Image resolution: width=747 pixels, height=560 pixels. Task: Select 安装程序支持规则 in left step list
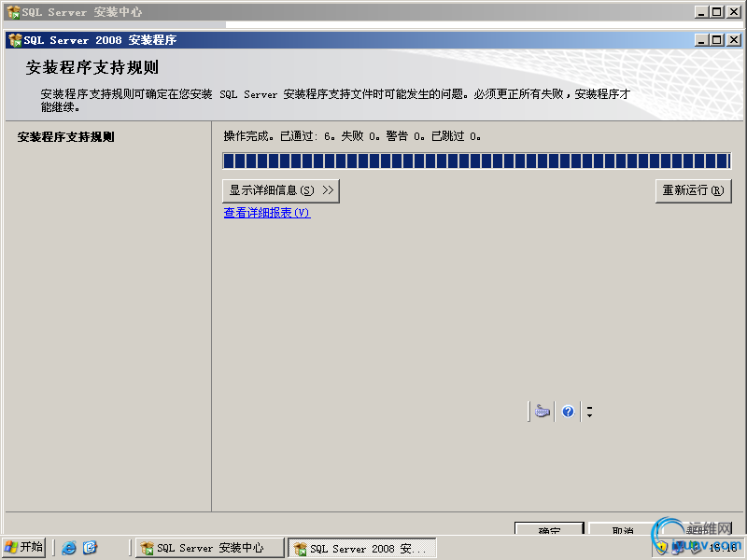65,137
